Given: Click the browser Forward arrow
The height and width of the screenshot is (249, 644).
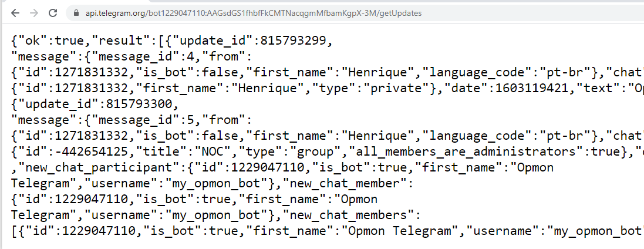Looking at the screenshot, I should click(34, 12).
